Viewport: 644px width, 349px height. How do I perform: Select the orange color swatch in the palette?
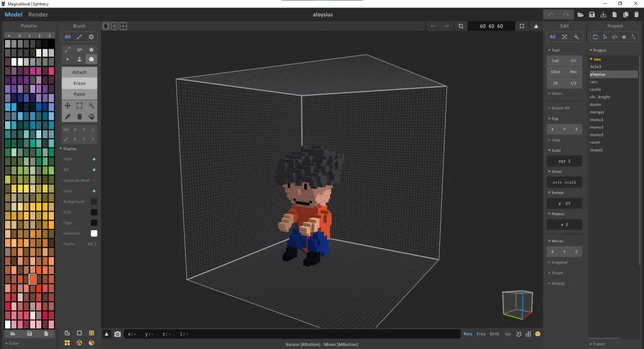pyautogui.click(x=32, y=278)
